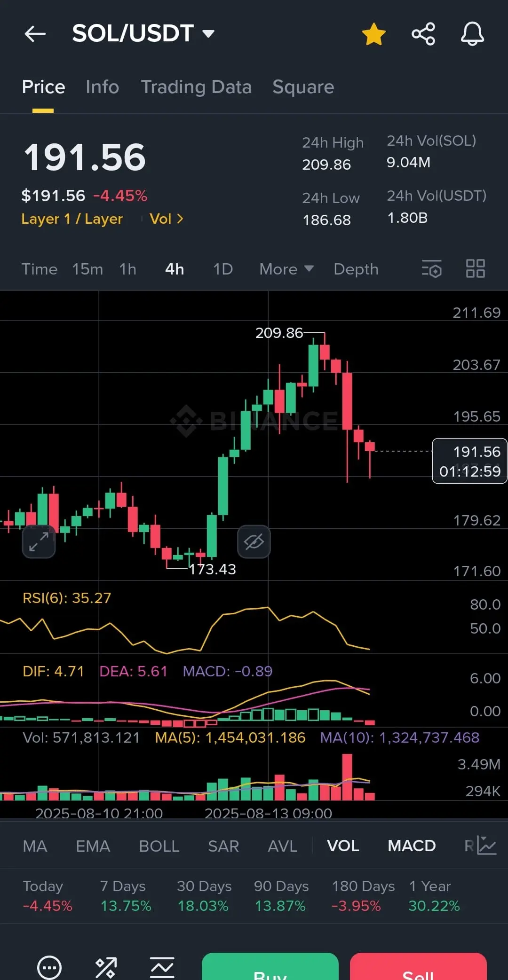Select the 15m interval

[87, 269]
